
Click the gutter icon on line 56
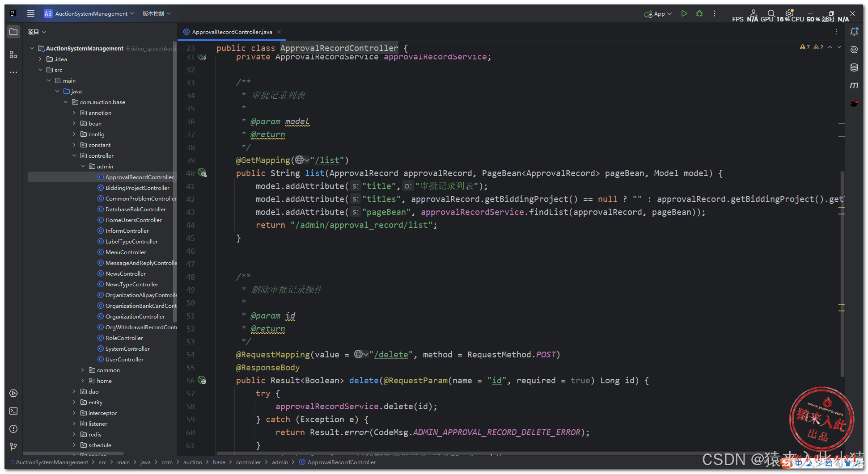click(x=202, y=381)
